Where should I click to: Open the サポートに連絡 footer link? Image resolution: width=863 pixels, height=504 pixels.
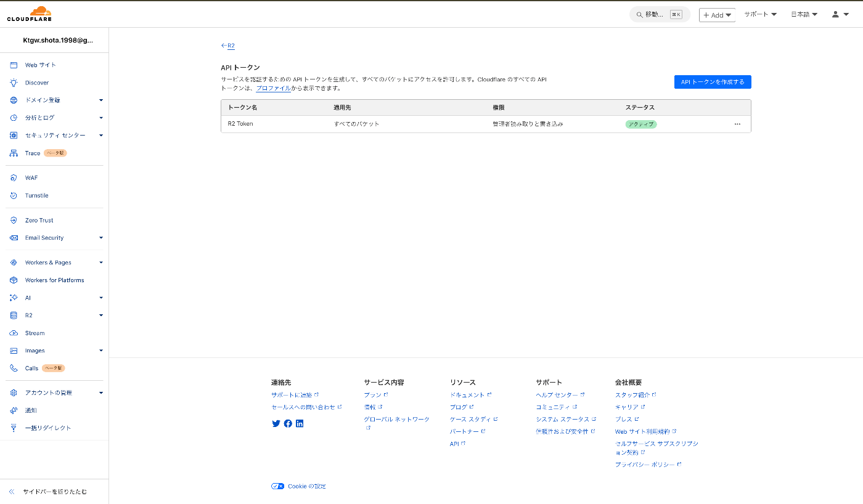pyautogui.click(x=295, y=395)
